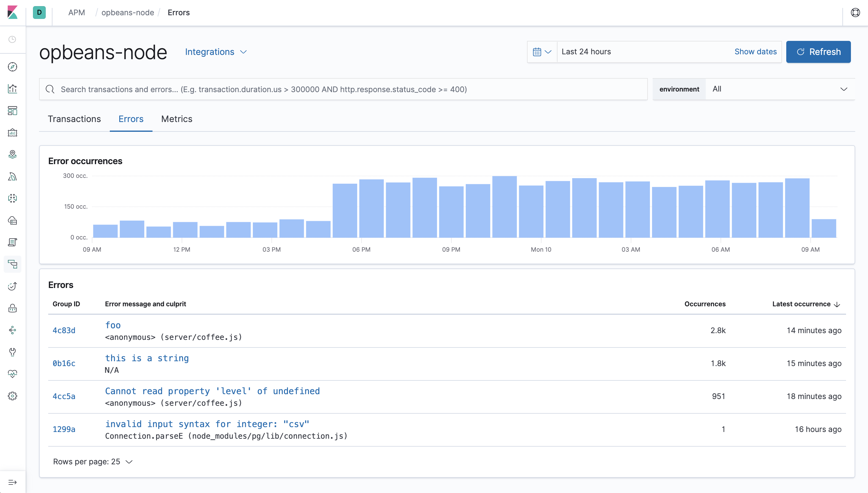Image resolution: width=868 pixels, height=493 pixels.
Task: Expand the Integrations dropdown
Action: (x=216, y=52)
